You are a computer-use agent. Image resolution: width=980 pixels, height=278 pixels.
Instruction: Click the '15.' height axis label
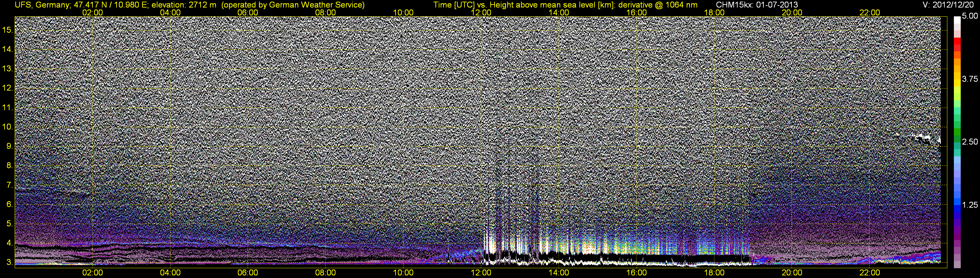8,30
